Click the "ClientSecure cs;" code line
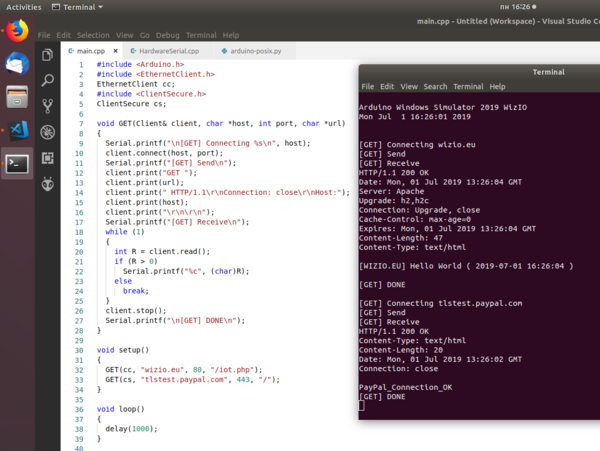The image size is (600, 451). (131, 104)
